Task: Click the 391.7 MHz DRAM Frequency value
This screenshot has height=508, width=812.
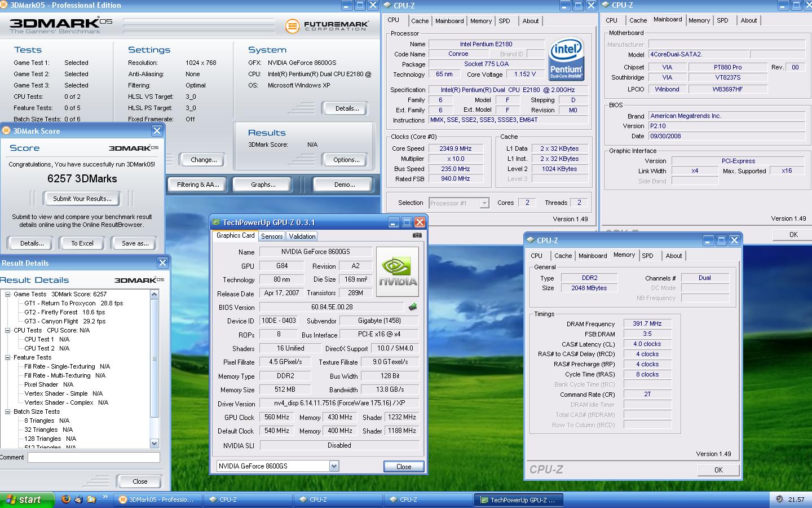Action: [647, 323]
